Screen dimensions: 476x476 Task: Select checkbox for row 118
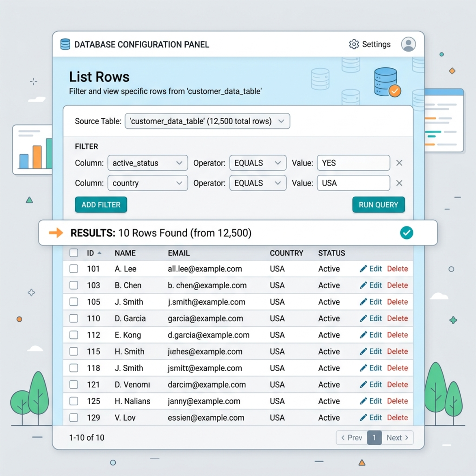(x=74, y=368)
